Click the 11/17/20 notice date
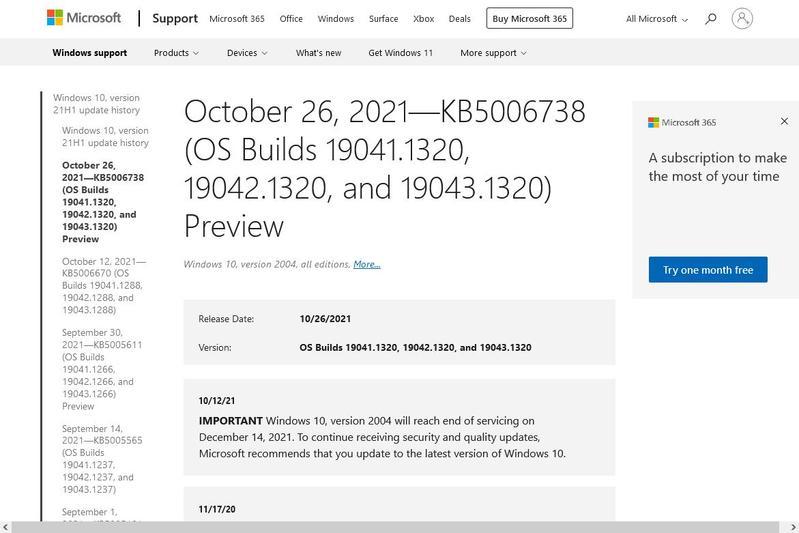The image size is (799, 533). 217,509
